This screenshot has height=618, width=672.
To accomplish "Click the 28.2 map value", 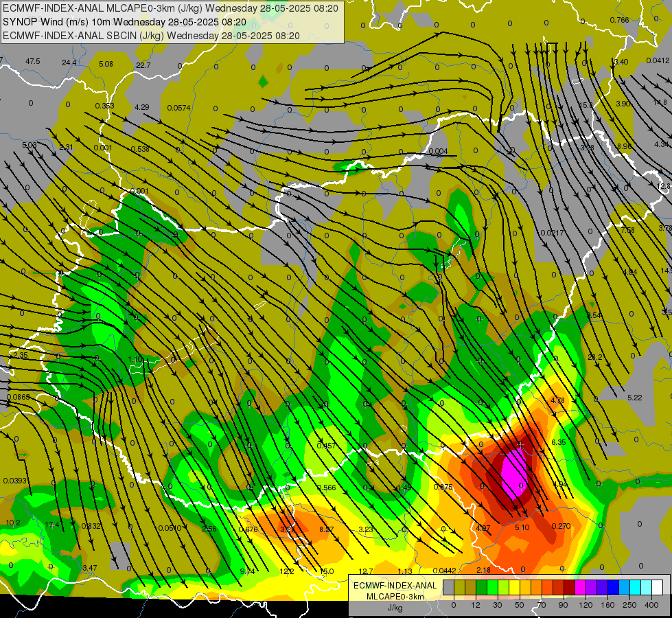I will coord(595,357).
